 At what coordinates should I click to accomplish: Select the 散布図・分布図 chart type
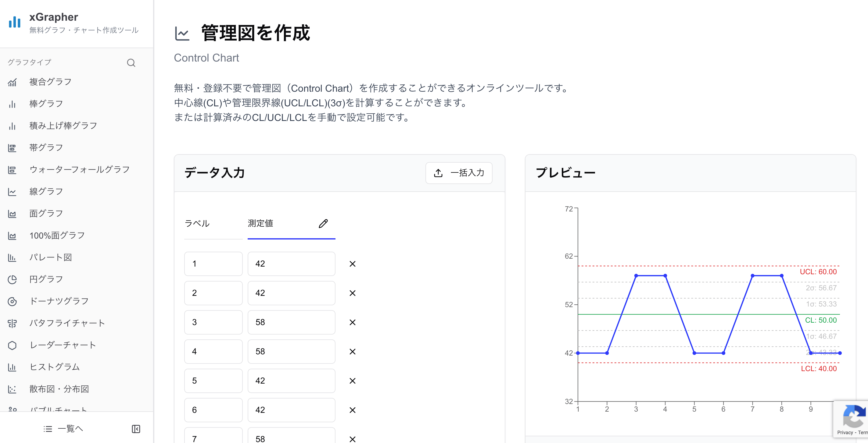pos(59,389)
